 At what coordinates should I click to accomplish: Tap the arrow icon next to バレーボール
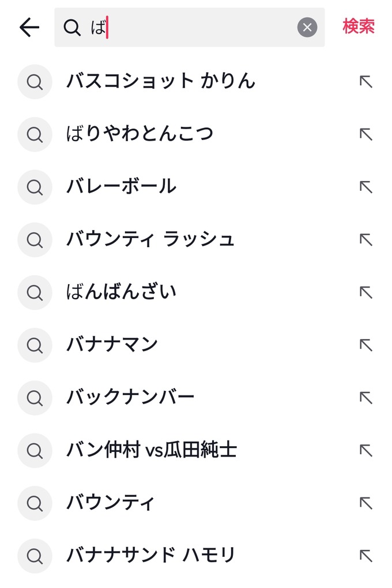[x=365, y=187]
